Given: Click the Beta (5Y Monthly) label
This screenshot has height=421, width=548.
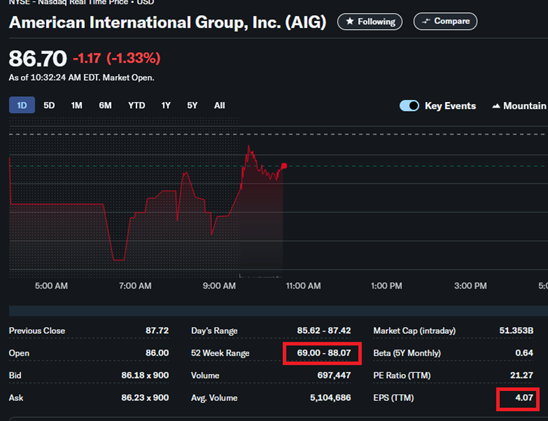Looking at the screenshot, I should click(x=407, y=353).
